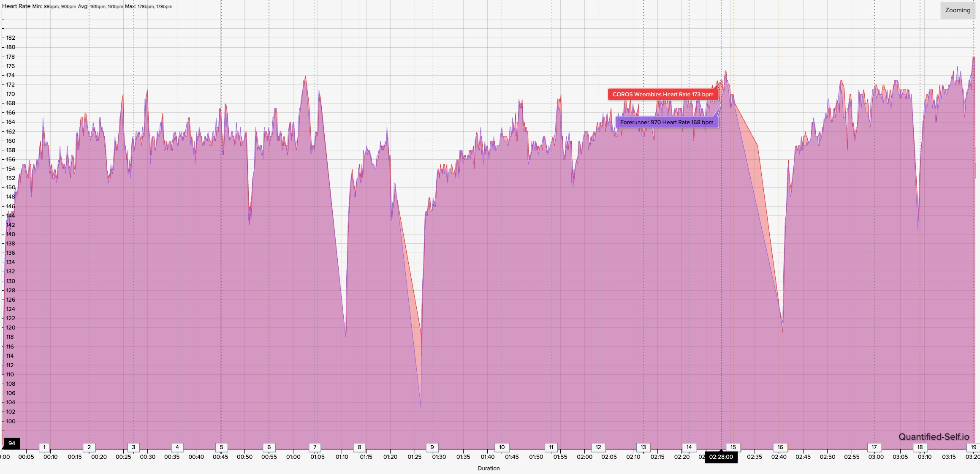This screenshot has width=980, height=474.
Task: Click COROS Wearables Heart Rate tooltip
Action: [x=662, y=94]
